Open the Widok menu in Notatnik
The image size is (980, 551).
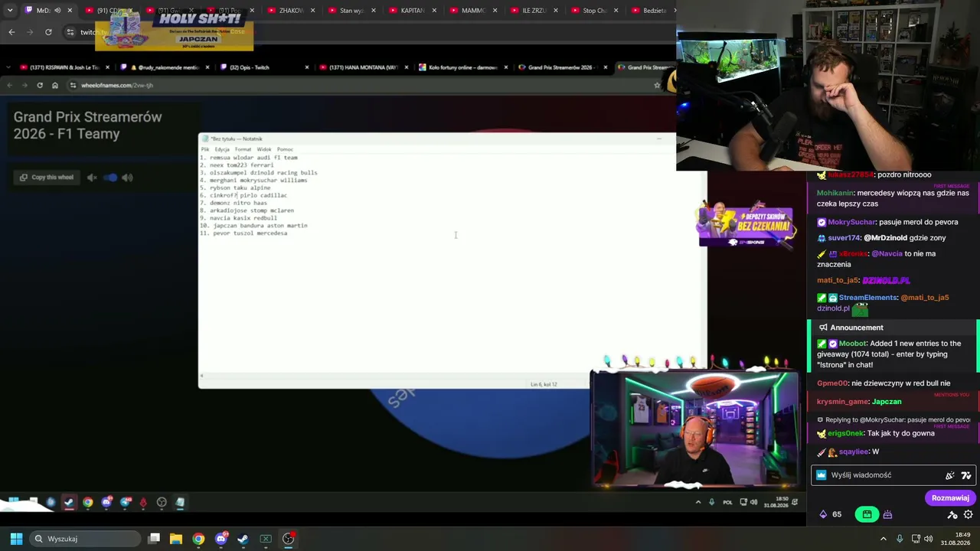(264, 149)
